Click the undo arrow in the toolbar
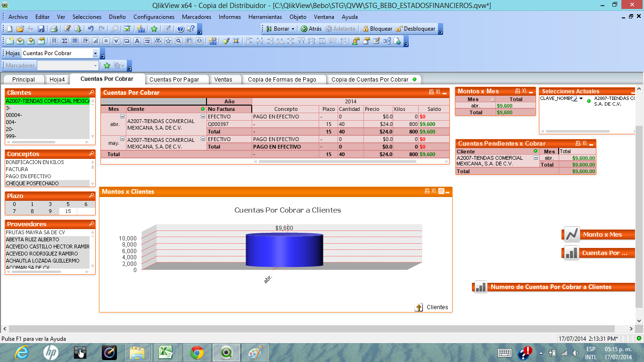Viewport: 644px width, 362px height. click(x=91, y=29)
